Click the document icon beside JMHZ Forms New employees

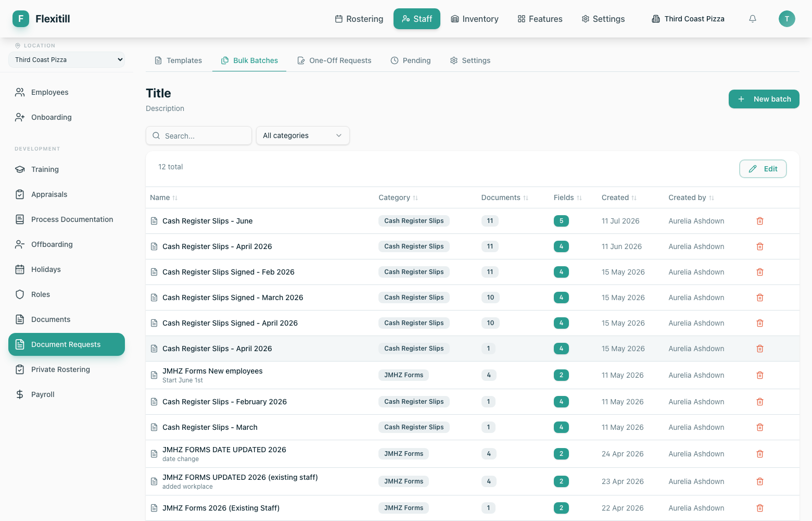[154, 375]
